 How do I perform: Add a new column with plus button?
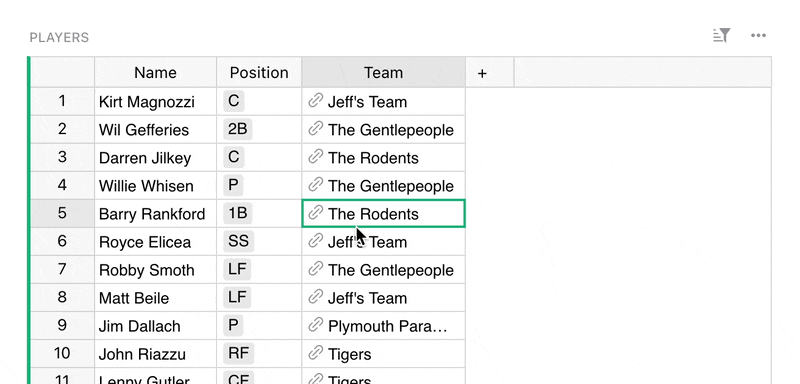[482, 73]
